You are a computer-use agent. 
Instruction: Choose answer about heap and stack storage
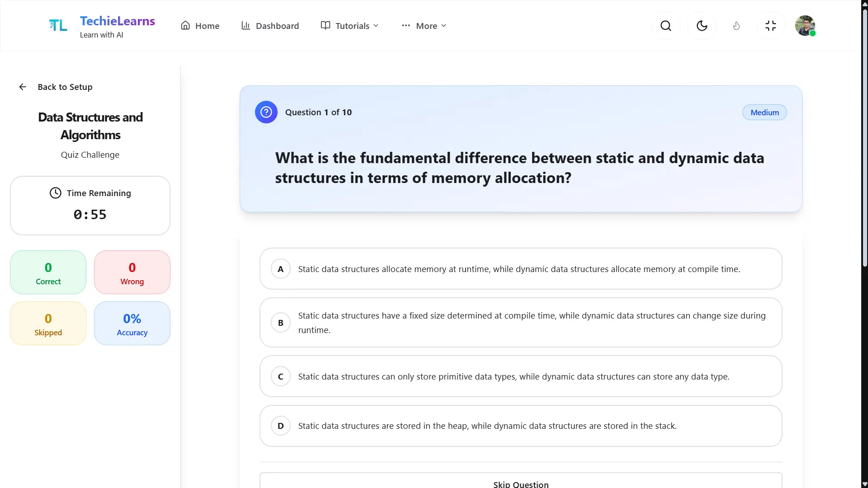point(521,426)
